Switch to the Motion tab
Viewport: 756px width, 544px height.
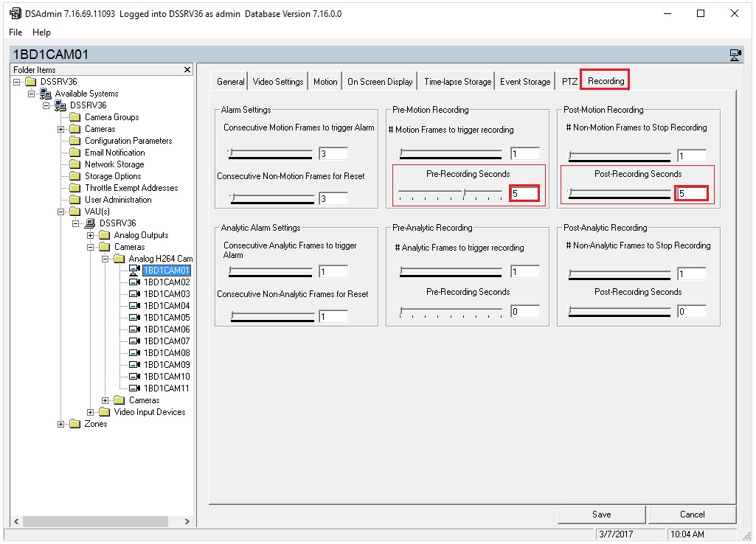pos(325,81)
